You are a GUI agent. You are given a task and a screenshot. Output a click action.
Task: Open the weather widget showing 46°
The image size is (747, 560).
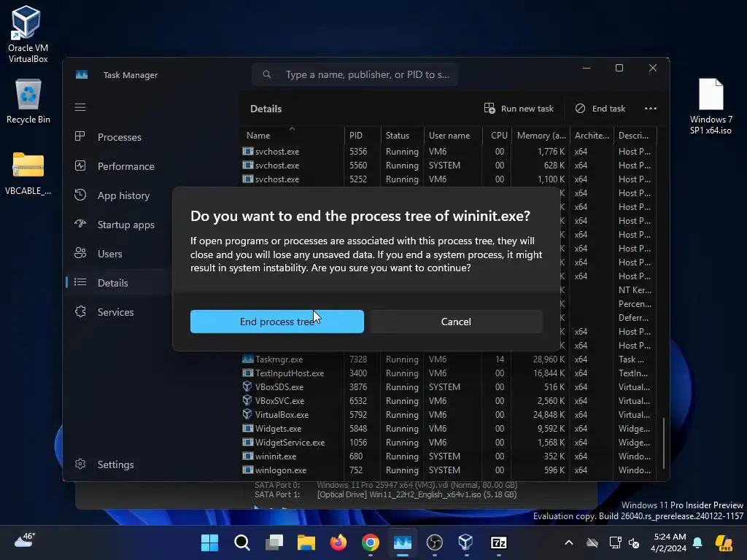25,540
